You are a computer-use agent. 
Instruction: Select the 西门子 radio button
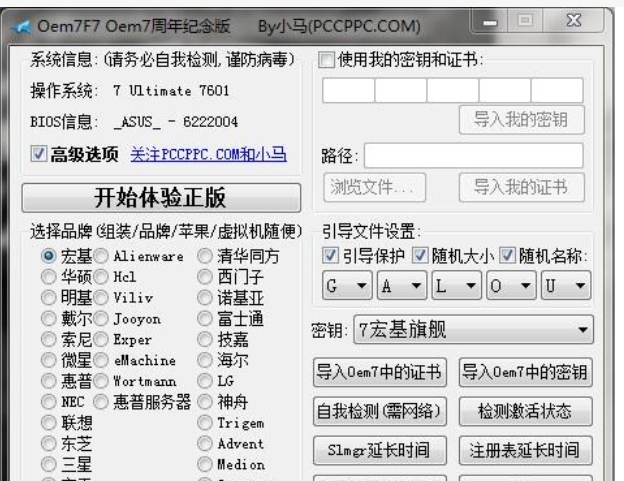(205, 277)
